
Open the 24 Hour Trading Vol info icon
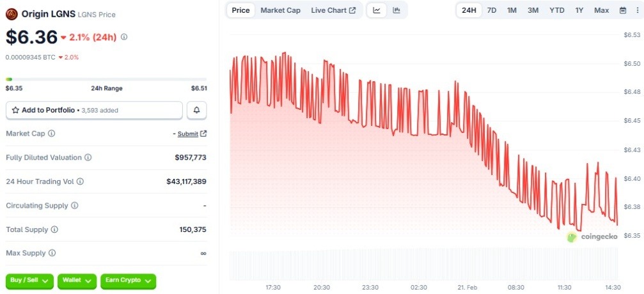coord(81,181)
